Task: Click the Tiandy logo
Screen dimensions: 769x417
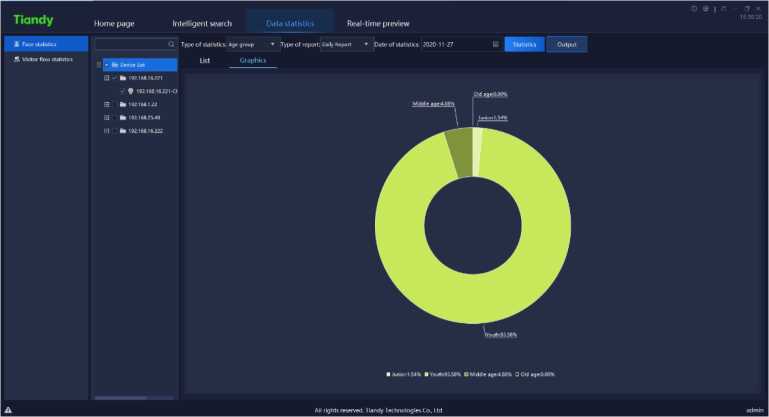Action: click(33, 20)
